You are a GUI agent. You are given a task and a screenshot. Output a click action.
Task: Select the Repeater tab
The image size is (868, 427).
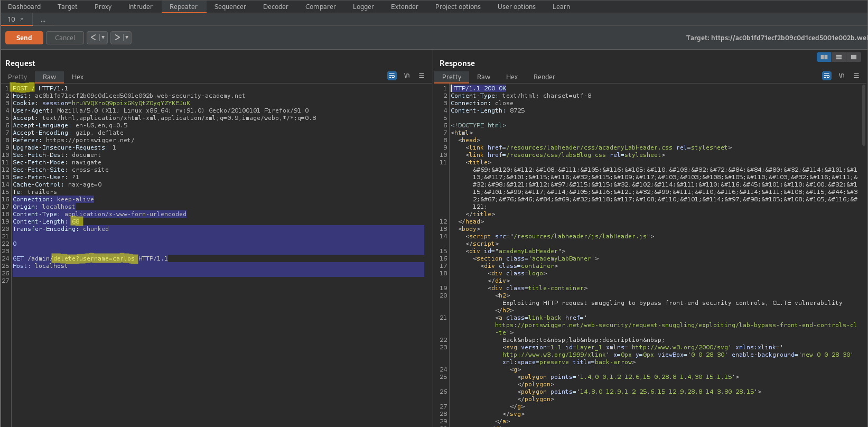(x=183, y=6)
